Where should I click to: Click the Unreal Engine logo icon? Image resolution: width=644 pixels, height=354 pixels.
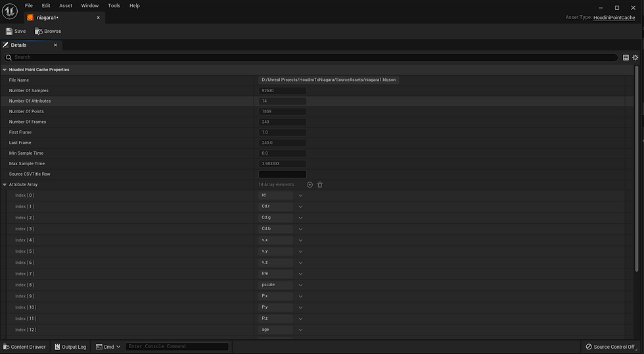coord(9,11)
